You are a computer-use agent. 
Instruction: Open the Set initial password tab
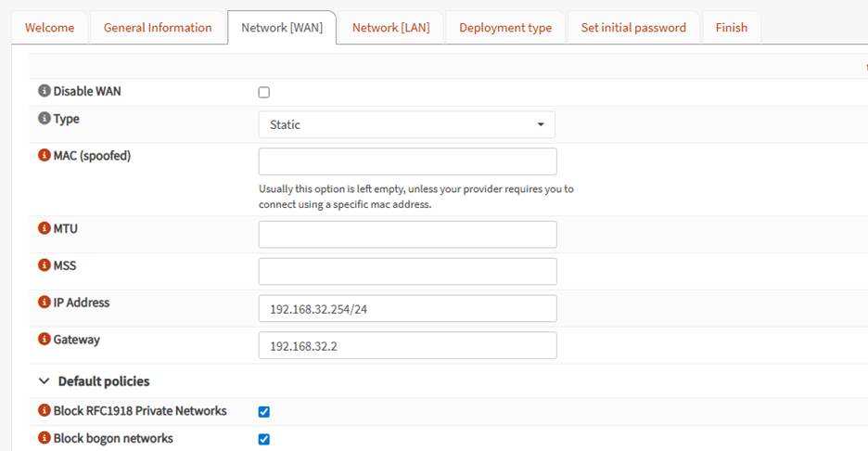click(633, 28)
